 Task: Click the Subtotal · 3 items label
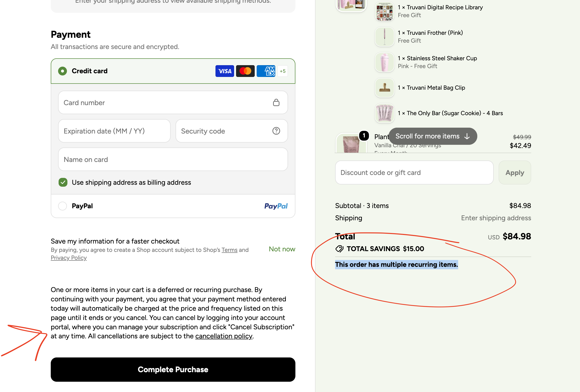[x=362, y=206]
